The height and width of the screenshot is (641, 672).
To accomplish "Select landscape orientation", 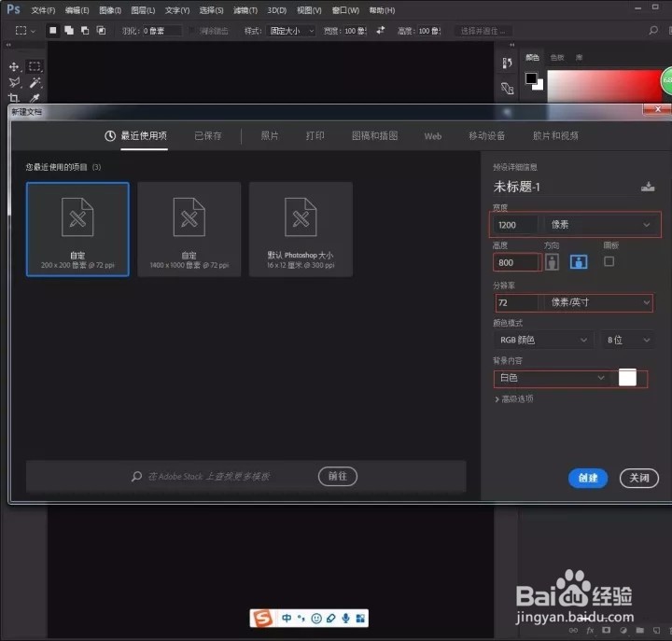I will [x=579, y=262].
